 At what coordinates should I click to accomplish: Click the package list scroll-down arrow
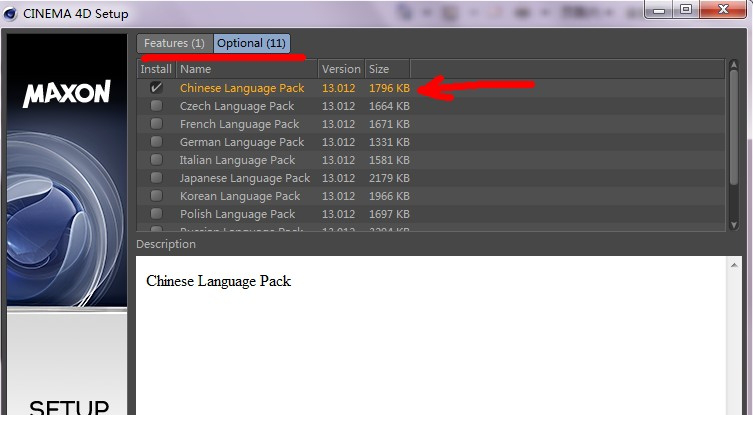[x=733, y=225]
